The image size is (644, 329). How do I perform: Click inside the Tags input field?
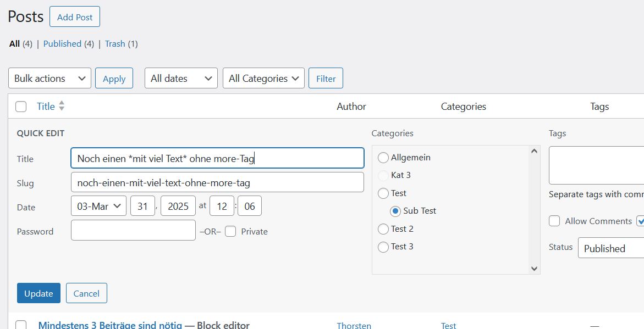(598, 164)
